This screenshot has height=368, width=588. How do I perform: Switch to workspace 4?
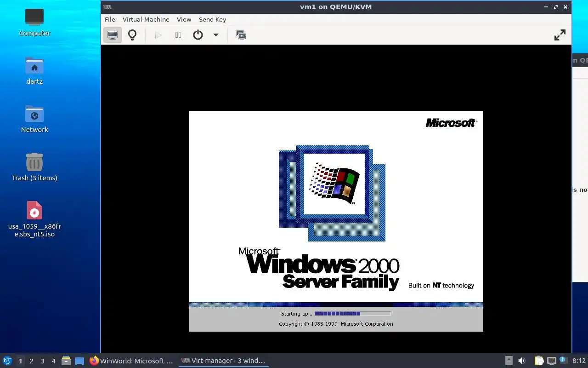click(53, 361)
